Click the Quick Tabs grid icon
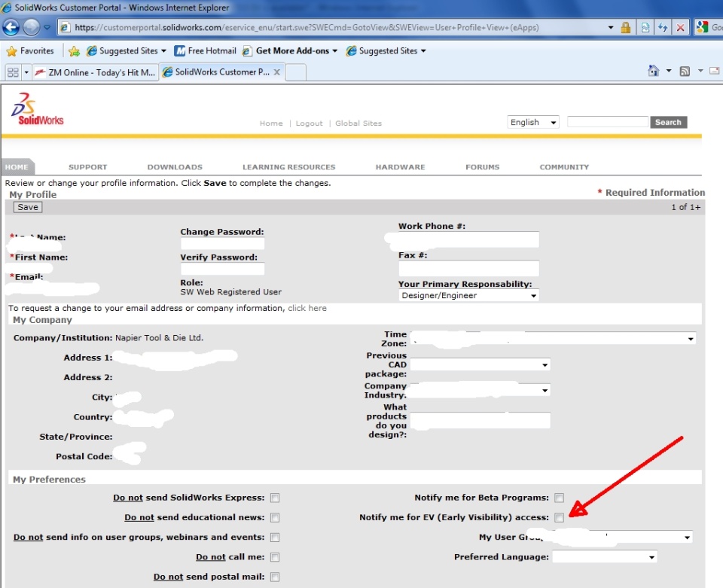The height and width of the screenshot is (588, 723). click(13, 72)
